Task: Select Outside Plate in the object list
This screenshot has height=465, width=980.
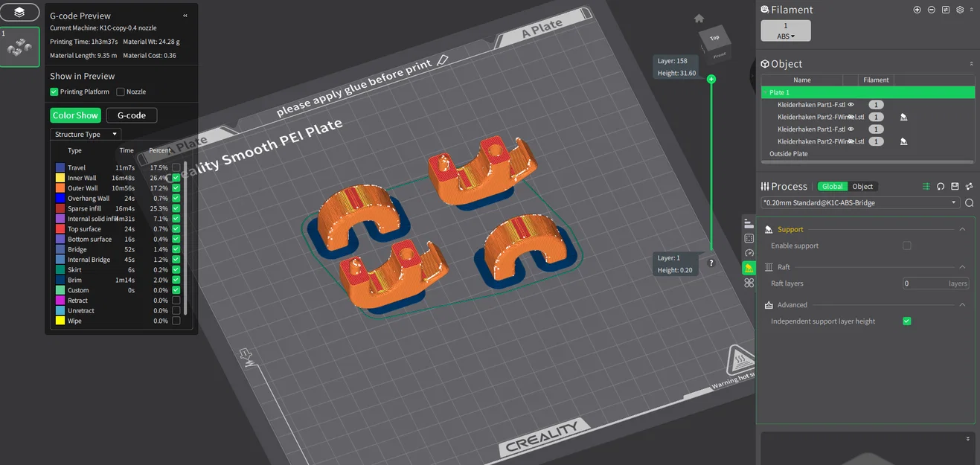Action: click(789, 154)
